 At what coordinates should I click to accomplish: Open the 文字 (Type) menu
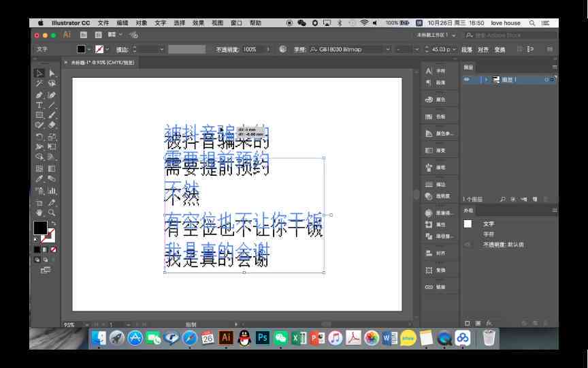[160, 23]
